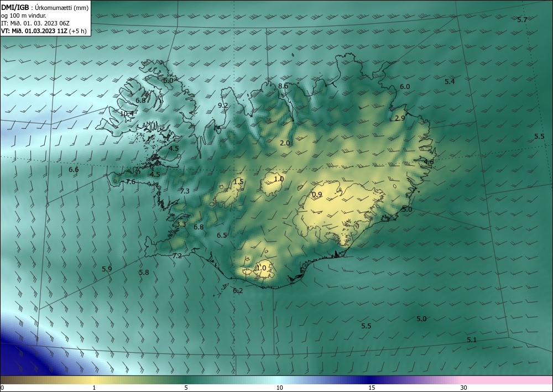Click the offshore value 5.9
Image resolution: width=553 pixels, height=392 pixels.
(x=107, y=269)
